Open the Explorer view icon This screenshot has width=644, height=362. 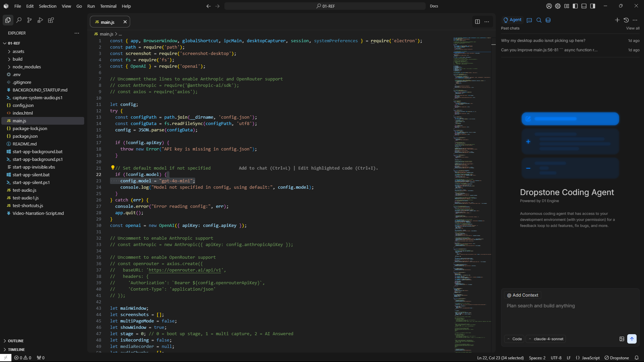pyautogui.click(x=8, y=20)
